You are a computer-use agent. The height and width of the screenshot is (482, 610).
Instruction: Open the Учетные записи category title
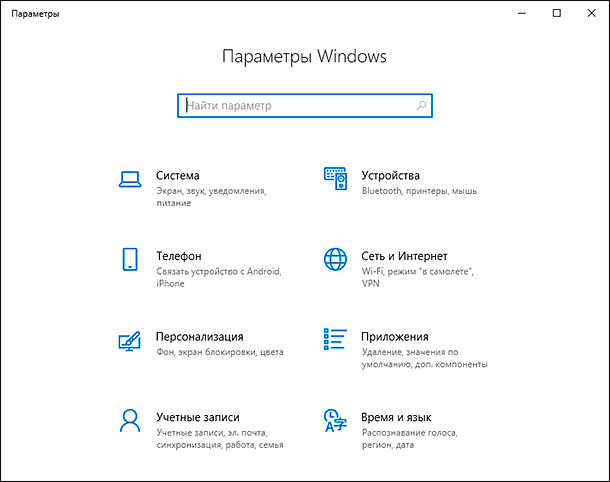point(198,417)
